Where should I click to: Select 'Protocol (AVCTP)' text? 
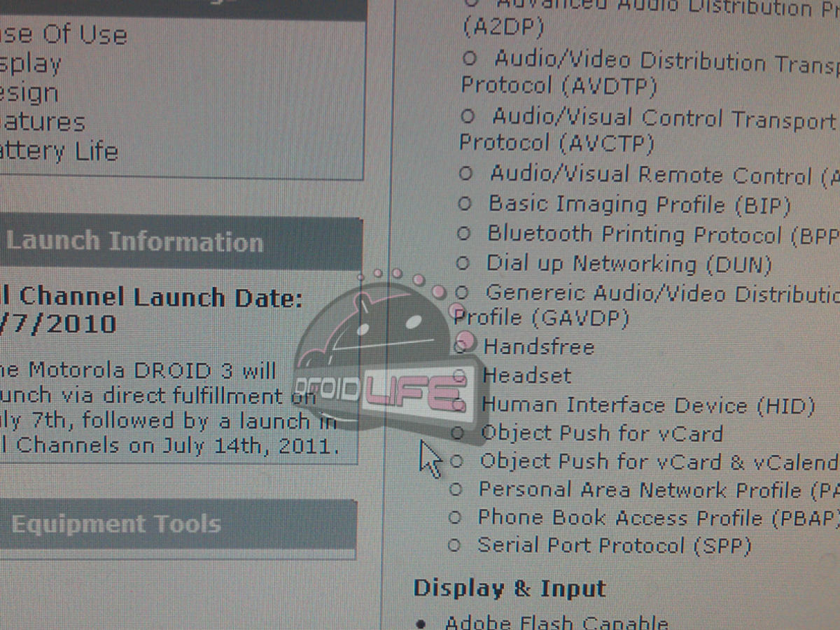coord(556,143)
